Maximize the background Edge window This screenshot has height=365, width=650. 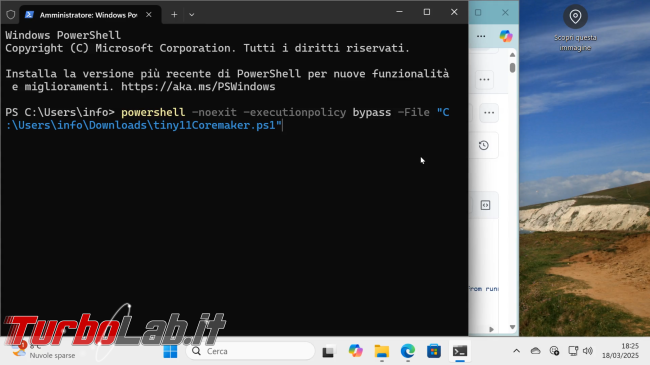(478, 12)
